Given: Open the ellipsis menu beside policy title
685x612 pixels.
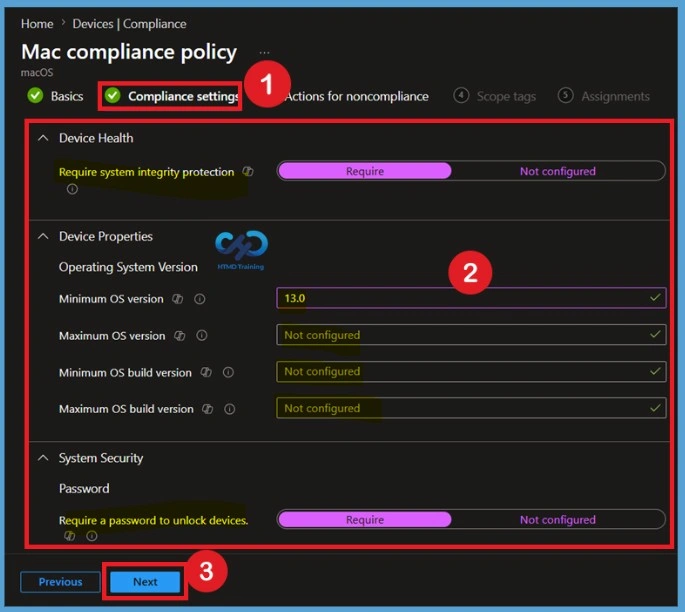Looking at the screenshot, I should pyautogui.click(x=264, y=52).
